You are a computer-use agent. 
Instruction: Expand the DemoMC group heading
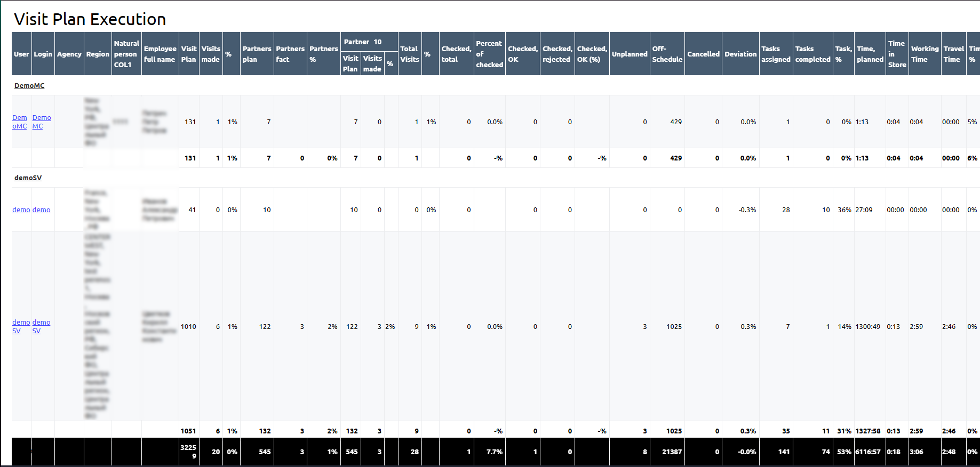(x=29, y=86)
